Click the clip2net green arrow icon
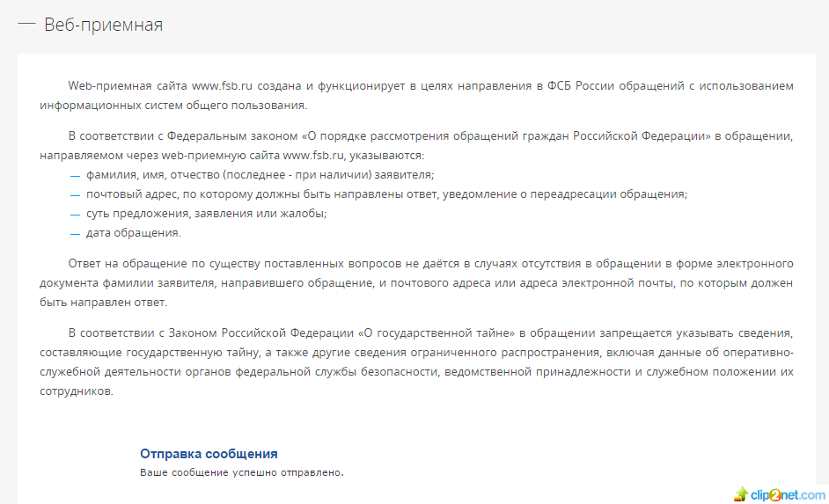Image resolution: width=829 pixels, height=504 pixels. [x=743, y=494]
